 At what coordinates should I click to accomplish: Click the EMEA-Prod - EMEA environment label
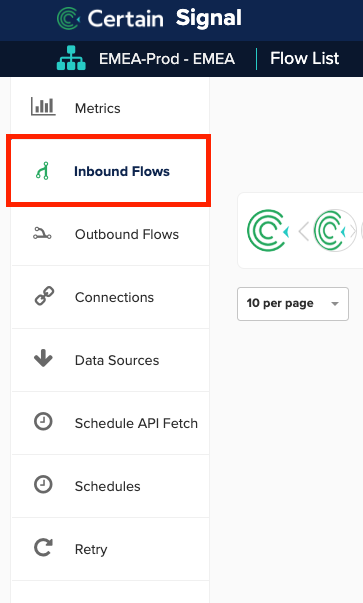(167, 59)
